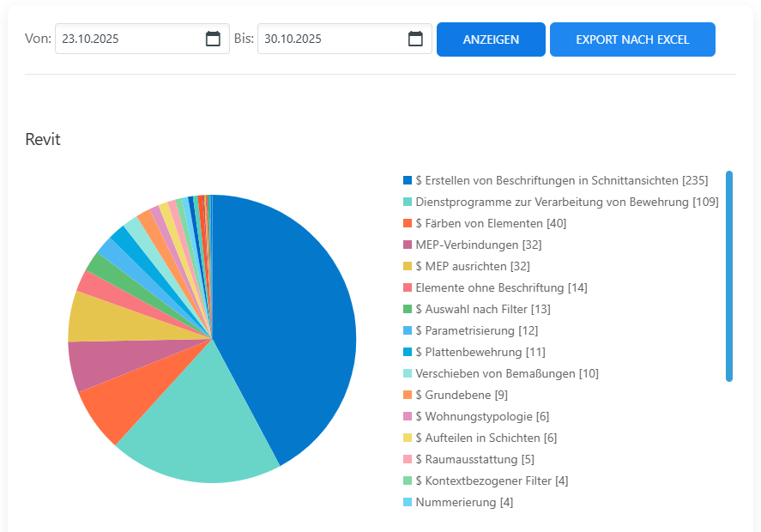Click Plattenbewehrung legend item

[x=480, y=352]
